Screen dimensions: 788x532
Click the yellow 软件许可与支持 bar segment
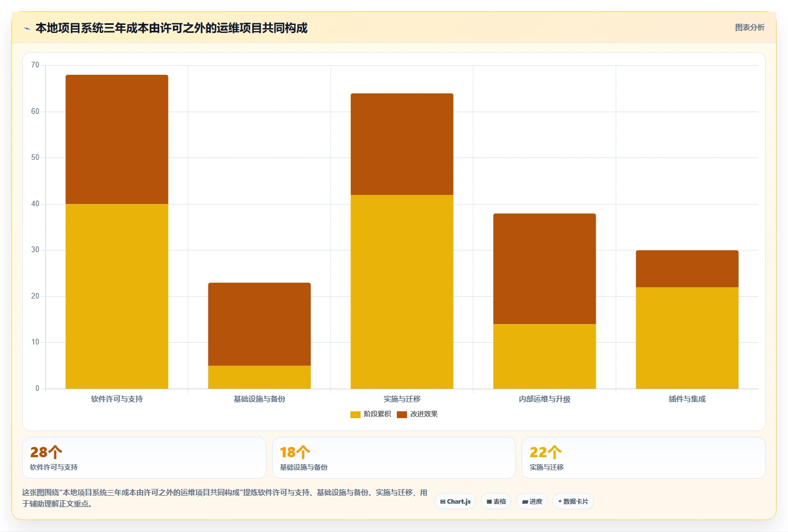[x=117, y=296]
